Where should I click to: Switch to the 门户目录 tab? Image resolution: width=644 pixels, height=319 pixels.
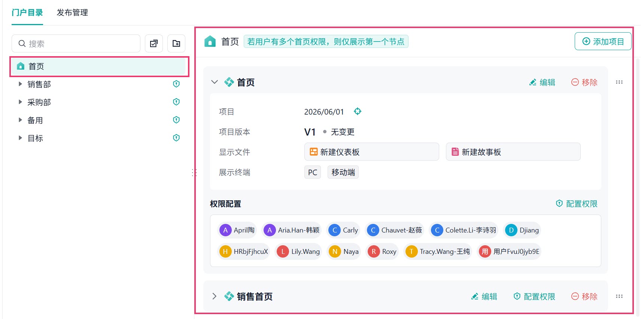coord(27,12)
